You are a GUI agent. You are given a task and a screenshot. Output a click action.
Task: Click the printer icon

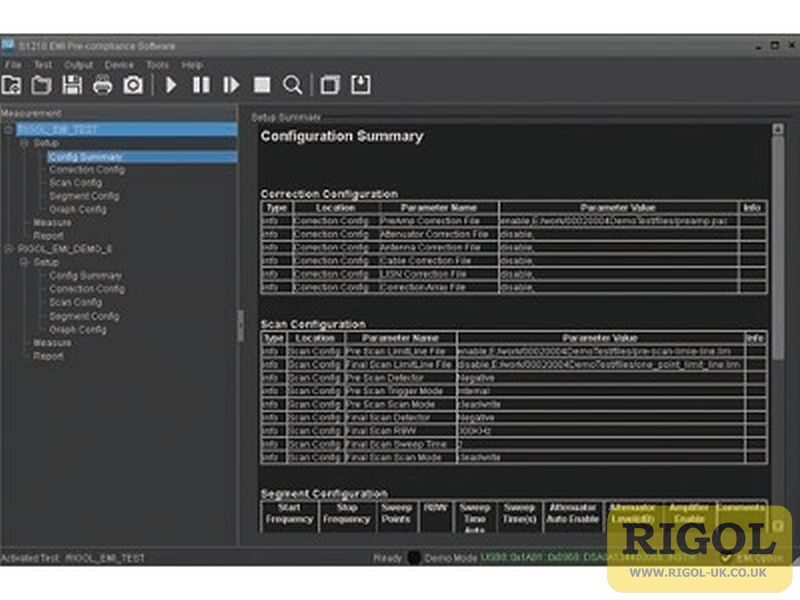pos(103,85)
